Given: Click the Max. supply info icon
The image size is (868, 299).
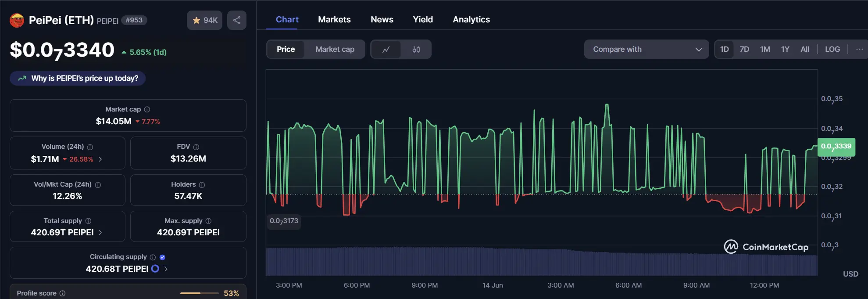Looking at the screenshot, I should (208, 221).
